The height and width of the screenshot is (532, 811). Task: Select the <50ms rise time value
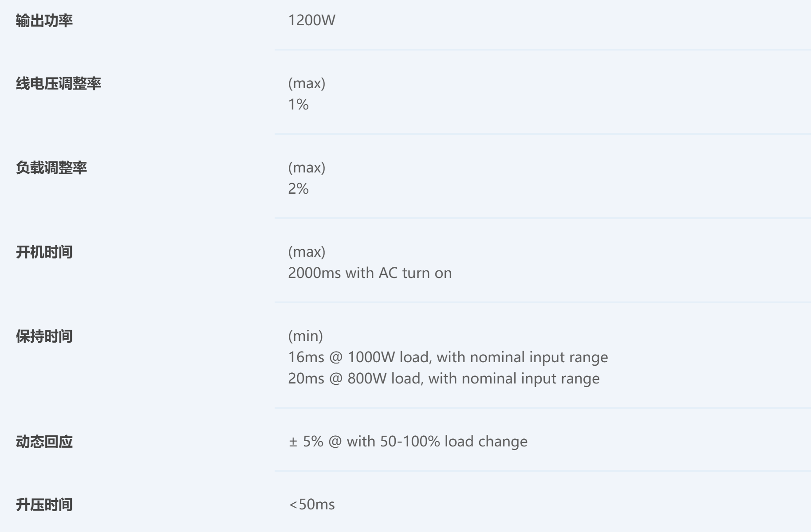tap(312, 505)
